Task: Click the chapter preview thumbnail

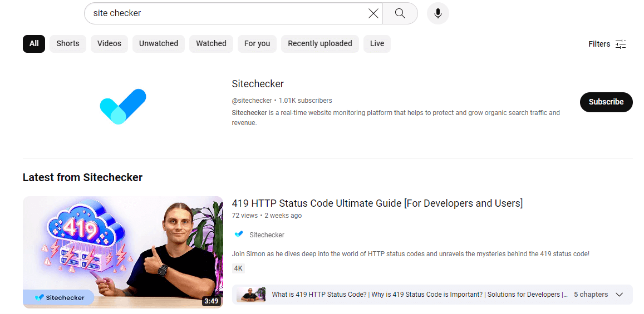Action: click(251, 295)
